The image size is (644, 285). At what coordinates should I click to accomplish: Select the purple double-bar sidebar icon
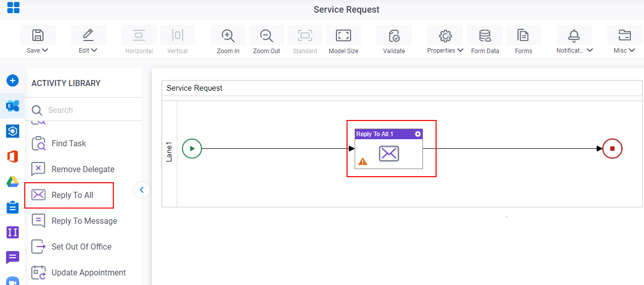coord(13,232)
